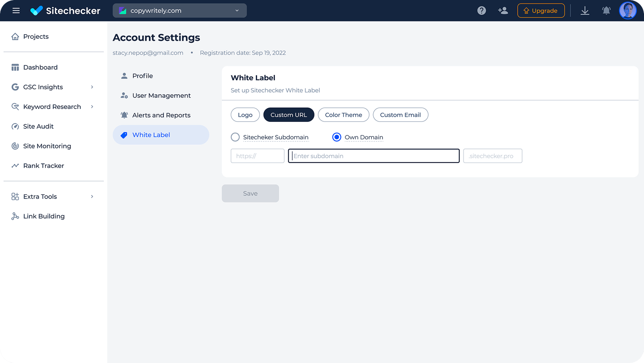This screenshot has width=644, height=363.
Task: Select Sitecheker Subdomain radio button
Action: [x=235, y=137]
